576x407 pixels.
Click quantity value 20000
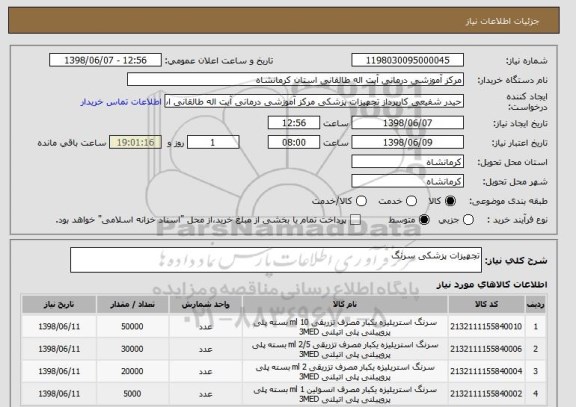pos(132,371)
